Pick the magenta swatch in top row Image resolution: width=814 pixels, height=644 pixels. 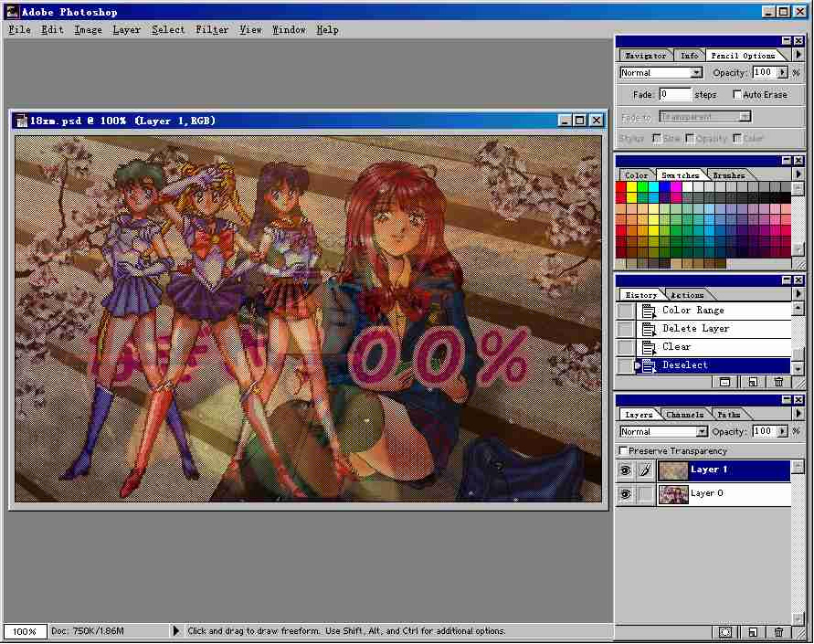click(x=675, y=187)
